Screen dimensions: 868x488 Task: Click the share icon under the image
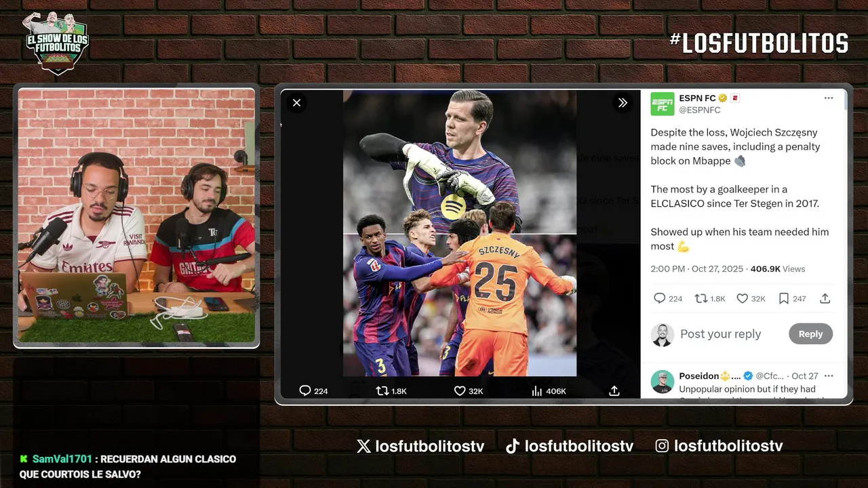coord(614,391)
